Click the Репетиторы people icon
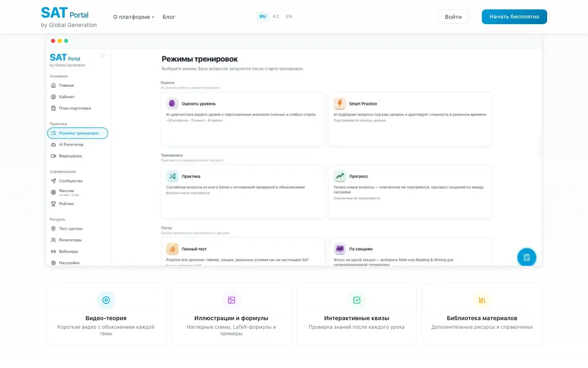This screenshot has width=588, height=368. [53, 240]
